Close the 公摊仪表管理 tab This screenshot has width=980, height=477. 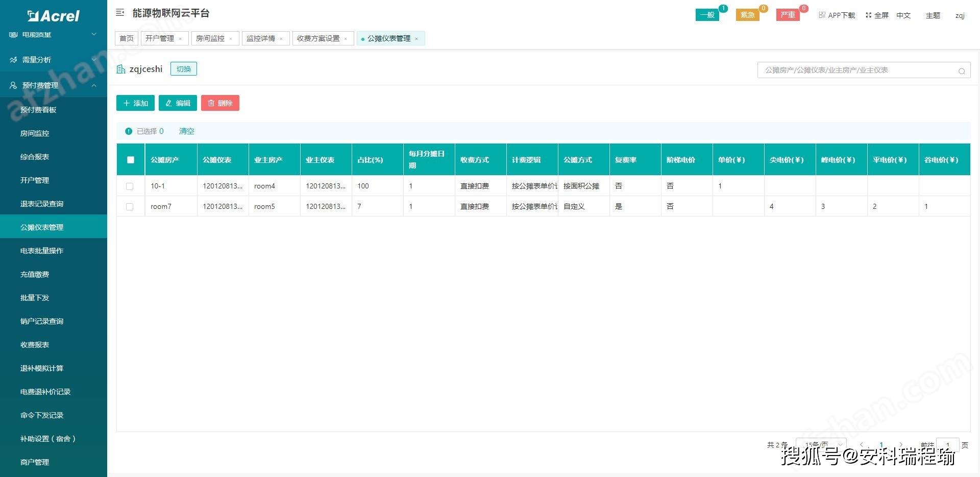[x=416, y=39]
